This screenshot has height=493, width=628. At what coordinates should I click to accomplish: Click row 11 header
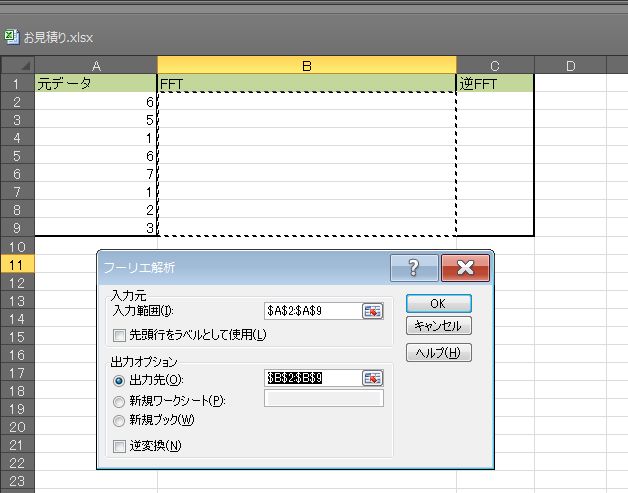17,264
